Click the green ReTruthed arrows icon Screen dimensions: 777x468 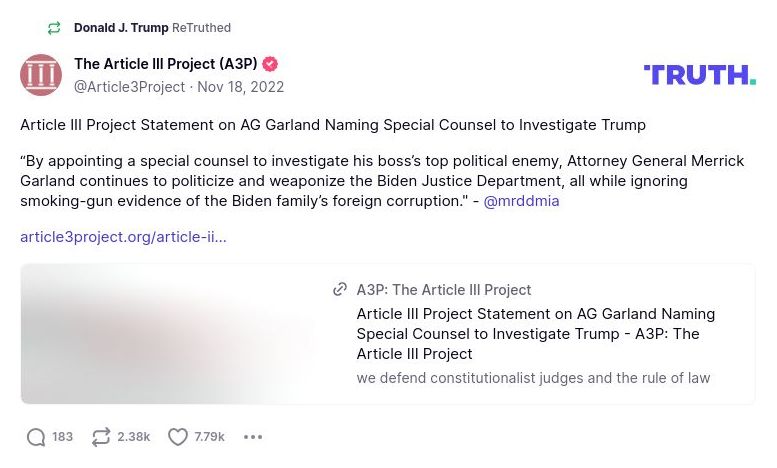pos(54,28)
